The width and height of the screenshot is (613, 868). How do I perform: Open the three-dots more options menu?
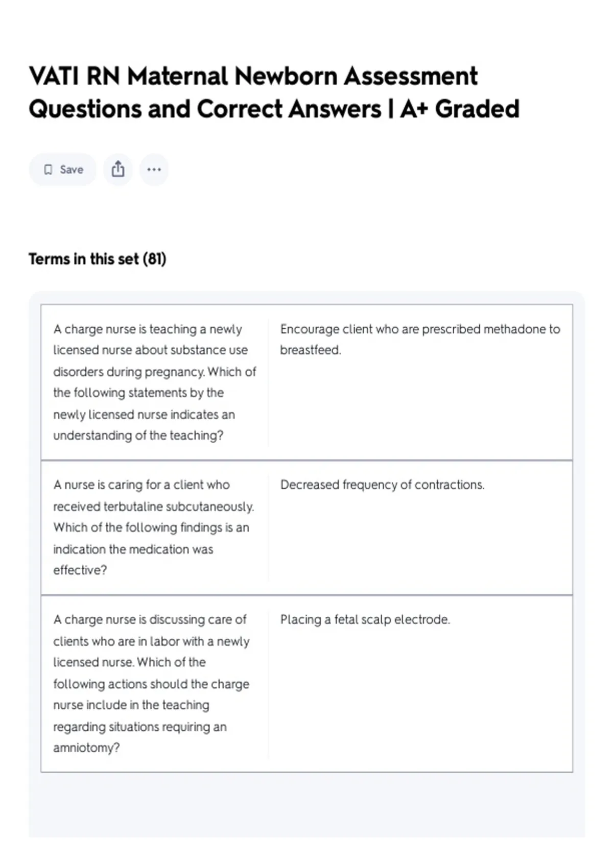154,170
